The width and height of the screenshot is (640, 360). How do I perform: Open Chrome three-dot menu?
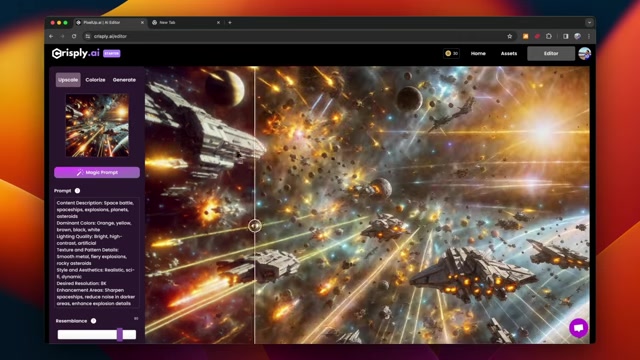coord(589,36)
